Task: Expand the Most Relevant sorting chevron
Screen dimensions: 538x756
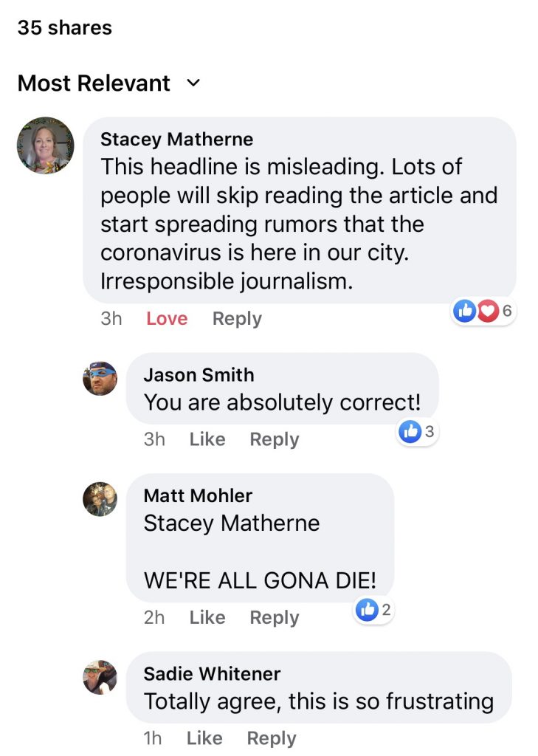Action: coord(193,83)
